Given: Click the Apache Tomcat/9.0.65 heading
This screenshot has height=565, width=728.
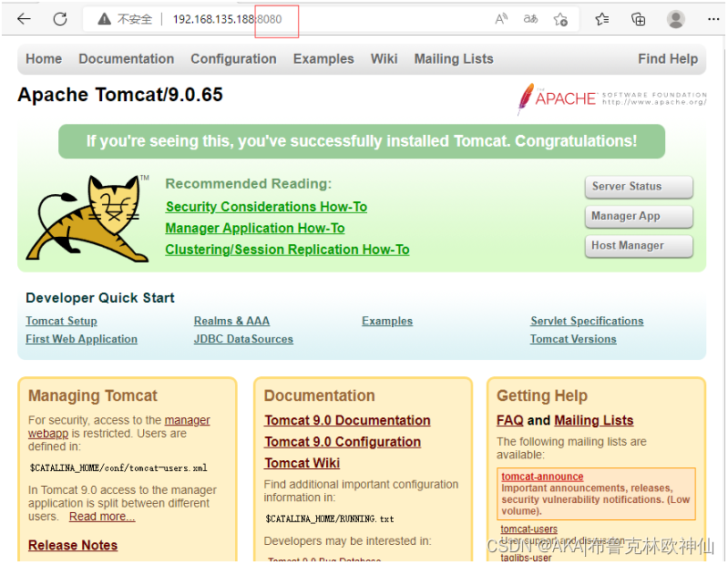Looking at the screenshot, I should pyautogui.click(x=120, y=95).
